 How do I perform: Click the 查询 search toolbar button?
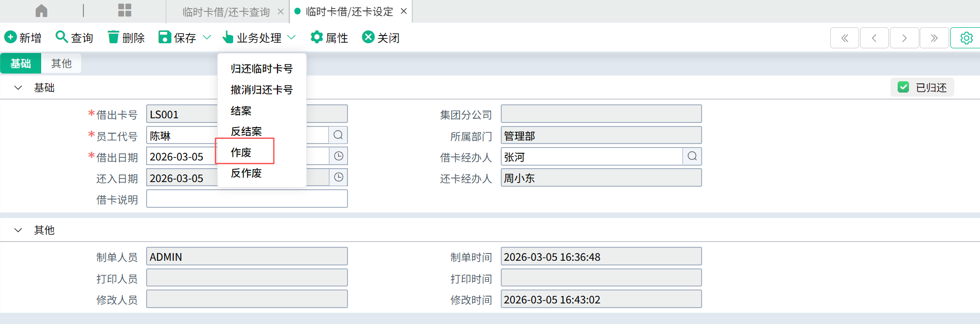(x=74, y=38)
